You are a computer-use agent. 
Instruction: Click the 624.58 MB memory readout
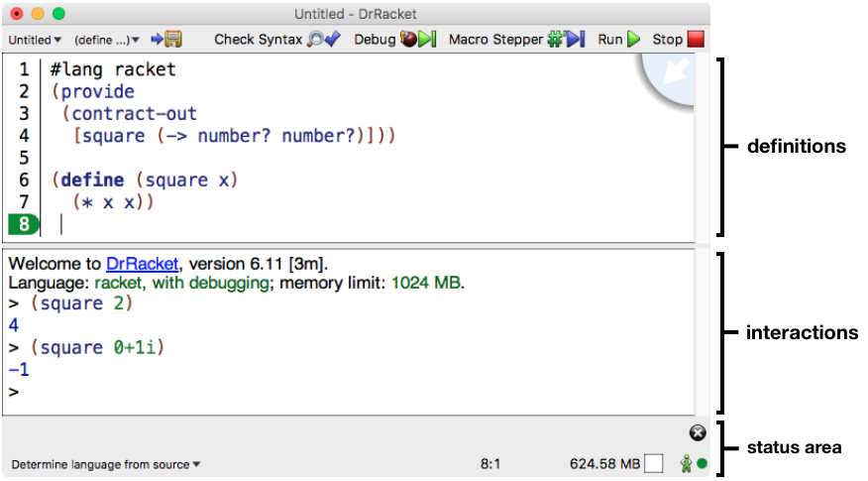click(604, 464)
